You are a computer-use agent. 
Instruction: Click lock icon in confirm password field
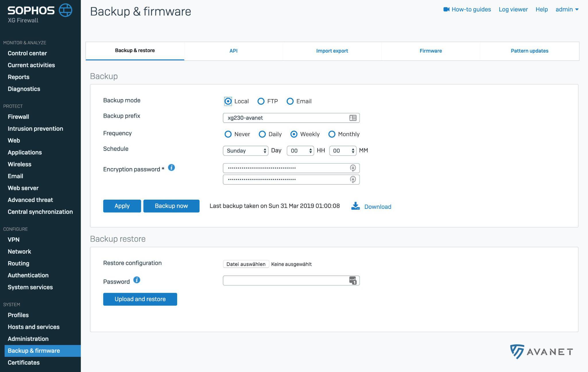(x=353, y=180)
